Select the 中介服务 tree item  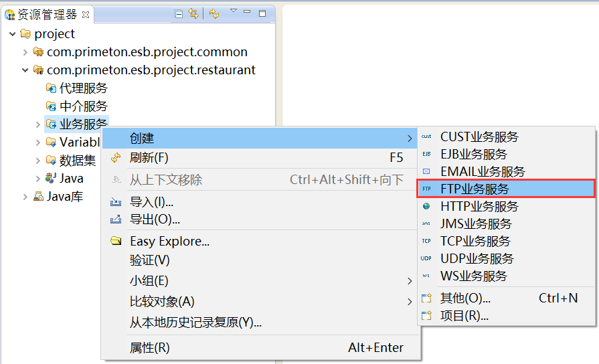(x=83, y=106)
